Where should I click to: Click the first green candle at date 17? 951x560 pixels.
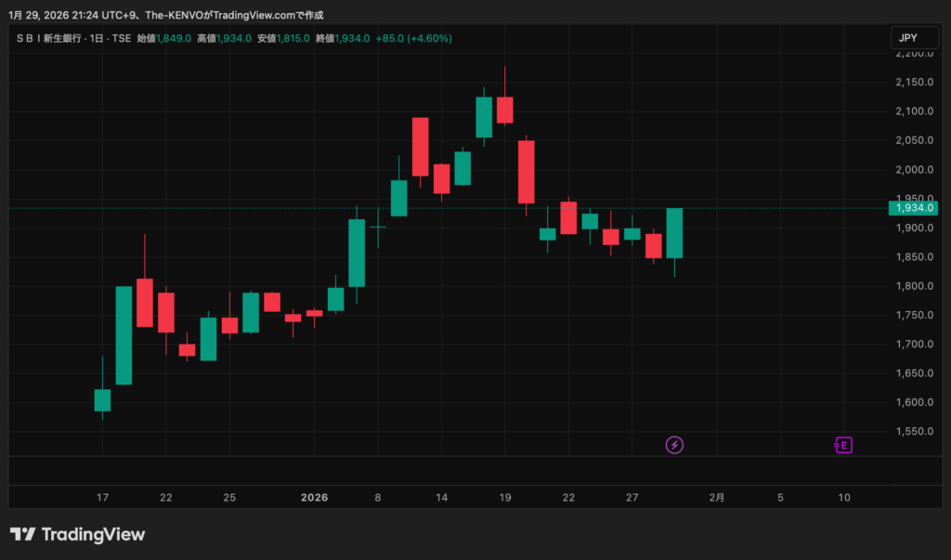click(102, 400)
